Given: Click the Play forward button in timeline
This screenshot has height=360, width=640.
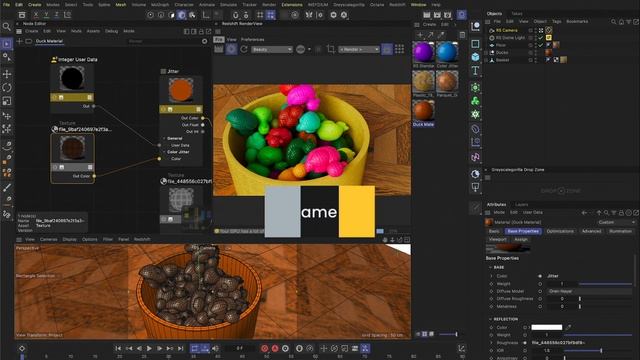Looking at the screenshot, I should click(149, 348).
